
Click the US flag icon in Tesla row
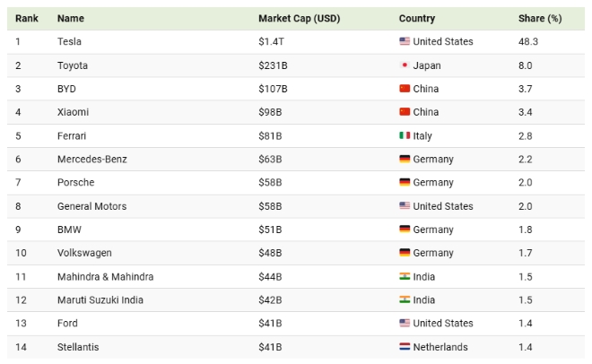[405, 42]
